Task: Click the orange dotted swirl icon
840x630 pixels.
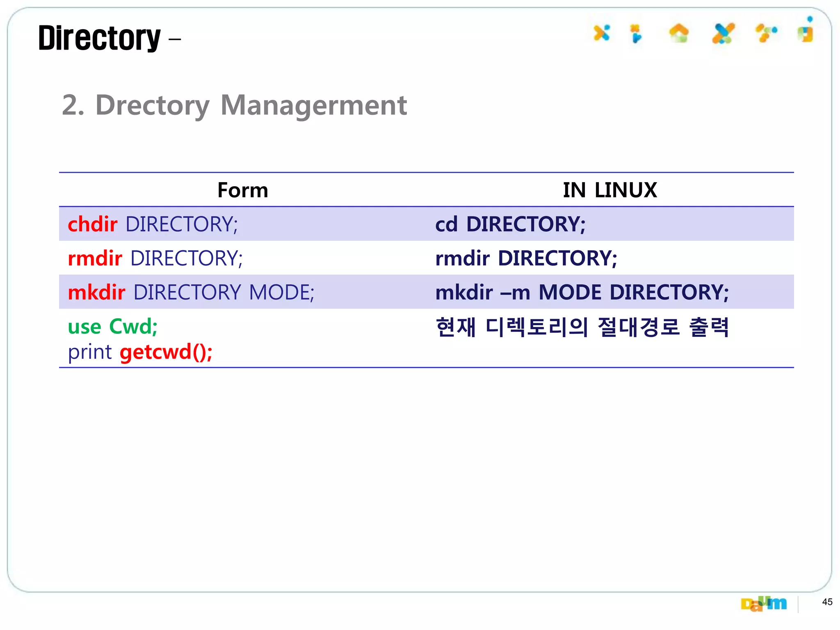Action: 766,33
